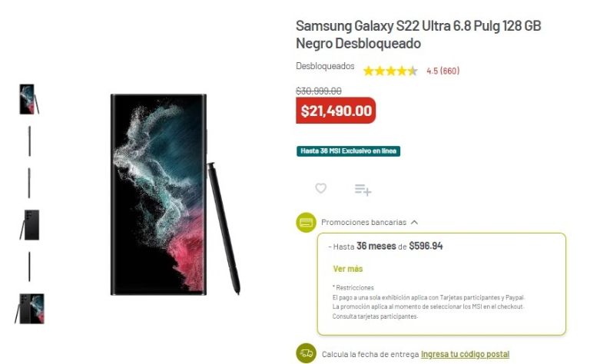Click the star rating icons
Viewport: 590px width, 364px height.
[390, 71]
